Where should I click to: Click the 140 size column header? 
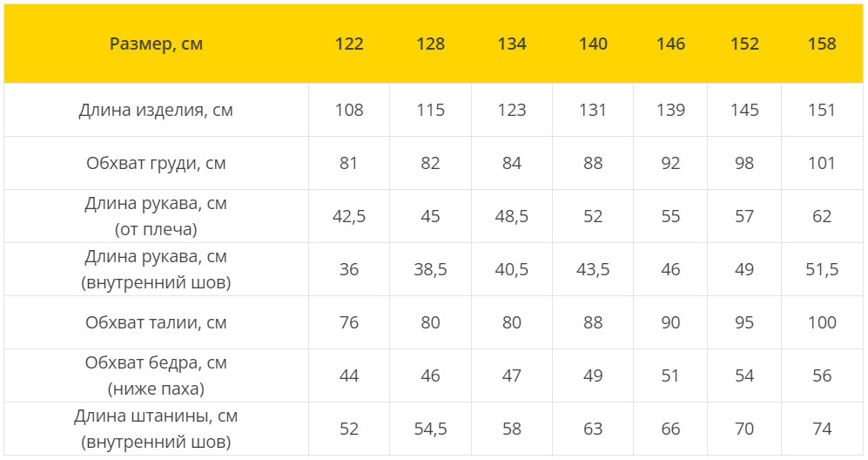click(x=593, y=44)
